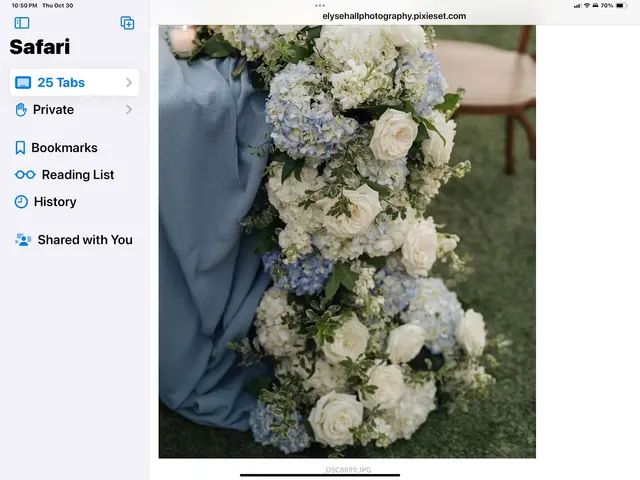Open Shared with You
640x480 pixels.
73,240
